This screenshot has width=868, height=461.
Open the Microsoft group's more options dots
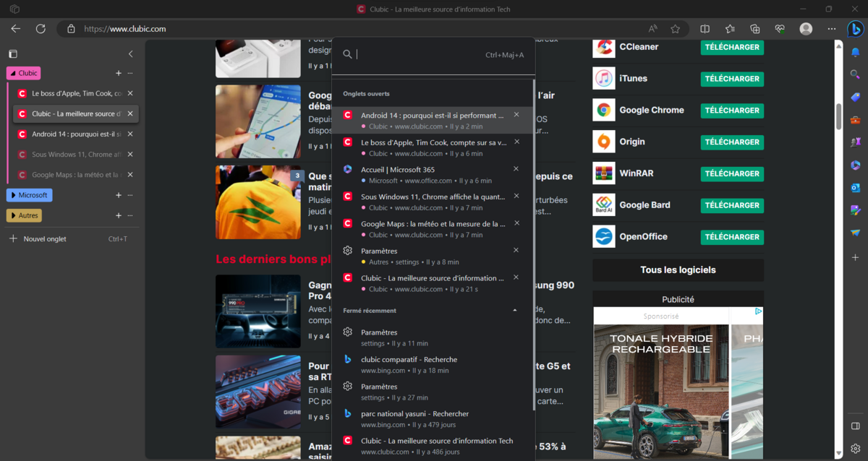click(x=130, y=195)
